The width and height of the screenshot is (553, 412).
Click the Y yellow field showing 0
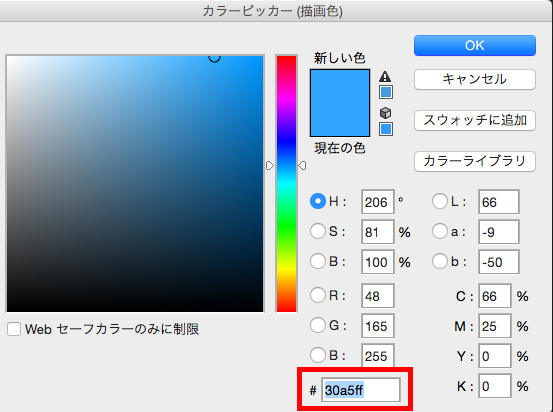point(494,356)
